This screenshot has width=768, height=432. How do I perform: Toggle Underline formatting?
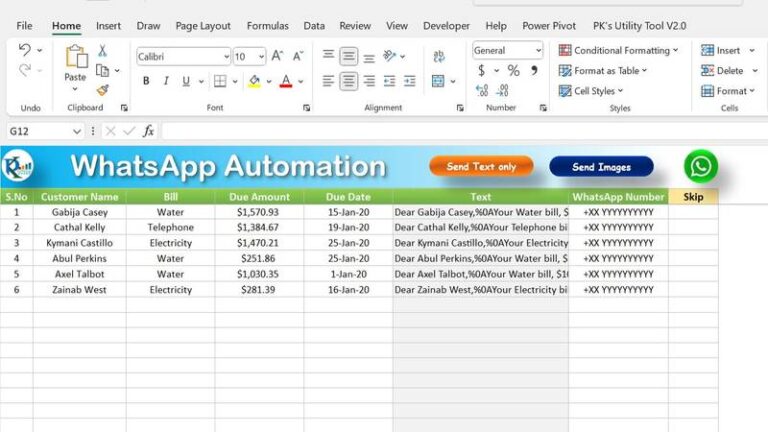(x=186, y=81)
